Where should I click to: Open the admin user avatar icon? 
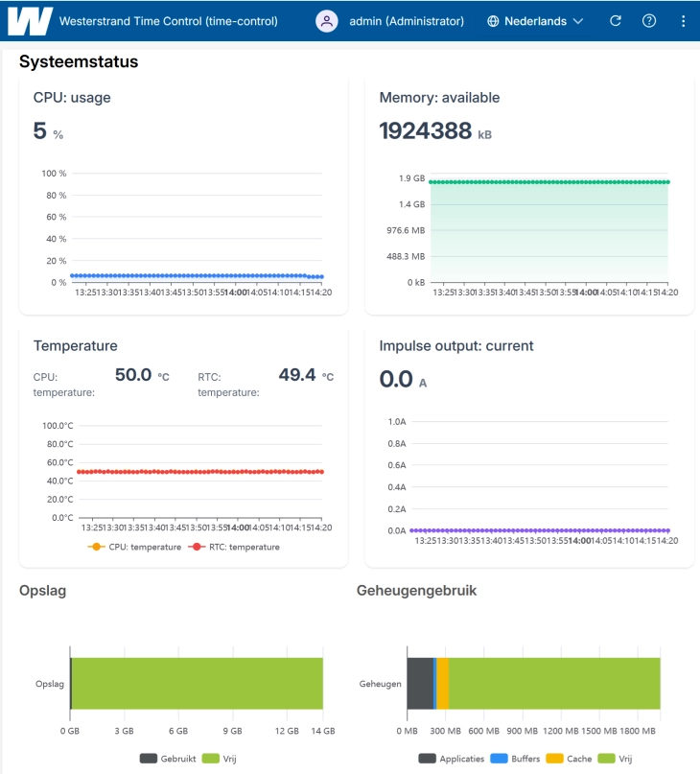327,21
